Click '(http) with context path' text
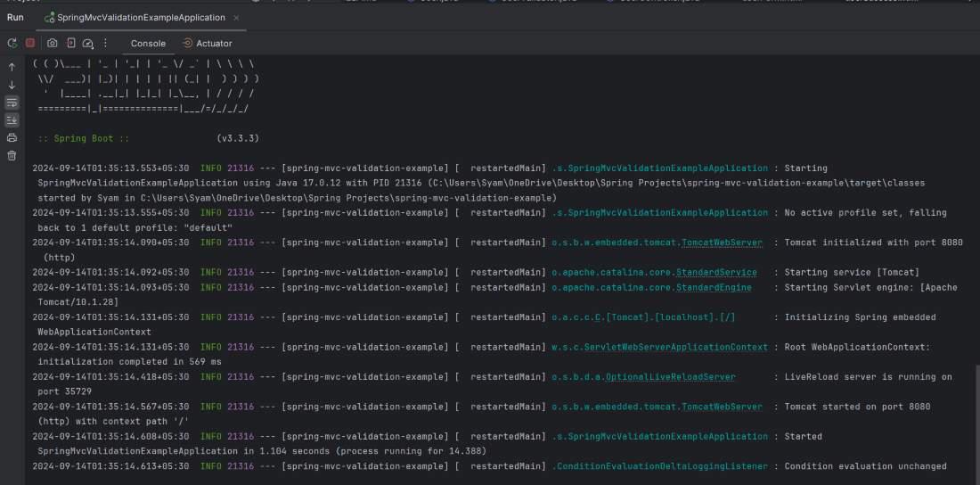This screenshot has width=980, height=485. click(113, 422)
